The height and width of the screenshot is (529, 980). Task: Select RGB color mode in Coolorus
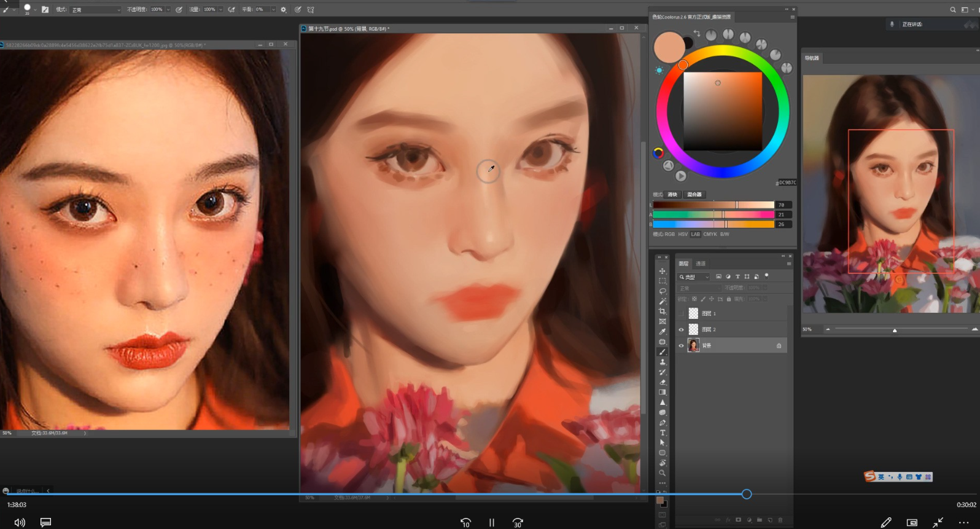[x=669, y=234]
